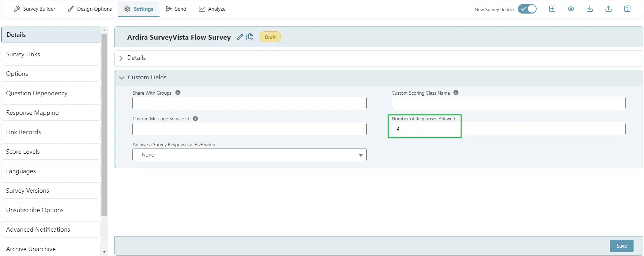Click the plus square icon in top toolbar

[x=552, y=9]
